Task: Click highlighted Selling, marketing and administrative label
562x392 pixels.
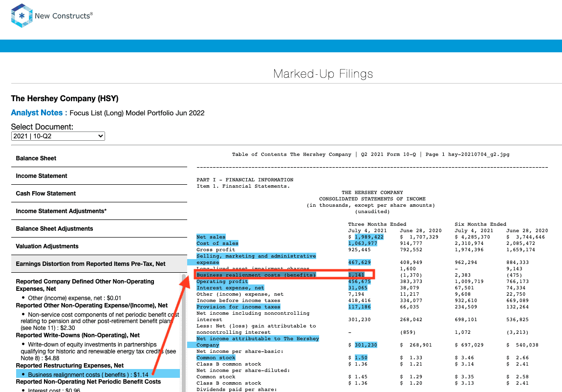Action: [256, 256]
